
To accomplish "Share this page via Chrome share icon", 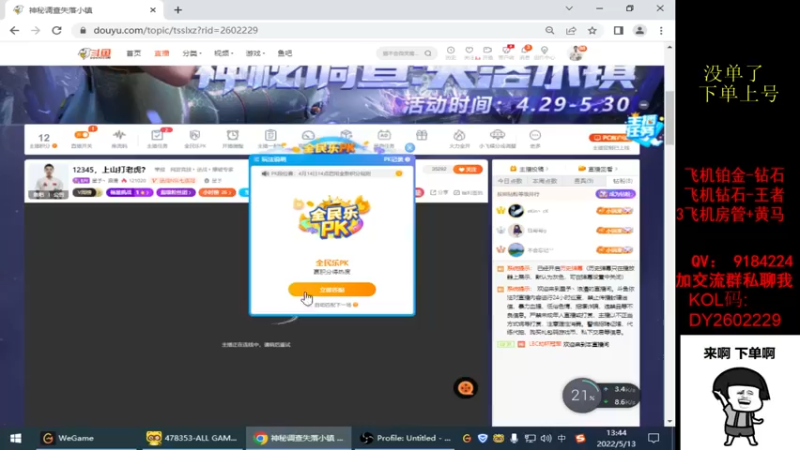I will (571, 31).
